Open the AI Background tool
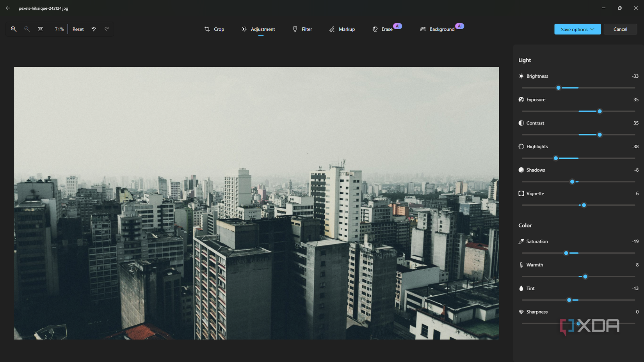This screenshot has height=362, width=644. pos(438,29)
